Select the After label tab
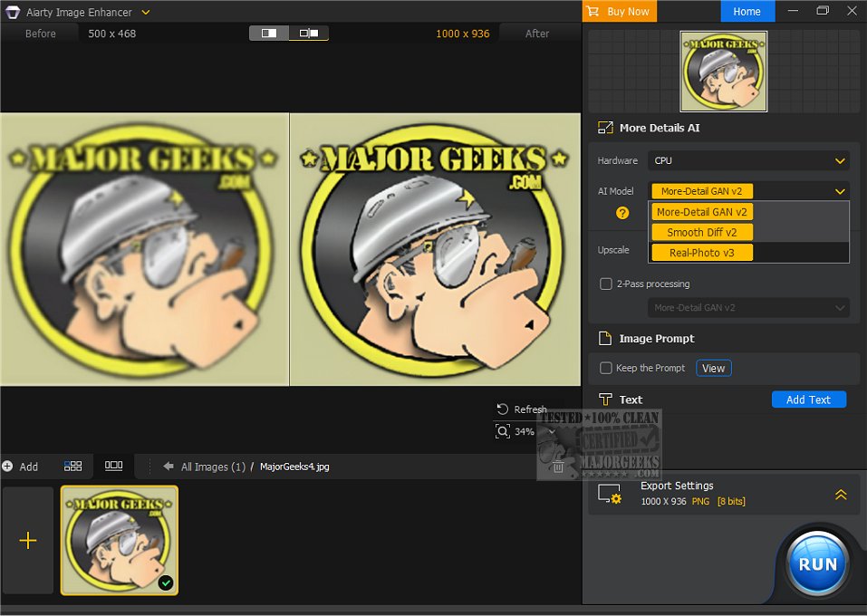867x616 pixels. click(537, 34)
